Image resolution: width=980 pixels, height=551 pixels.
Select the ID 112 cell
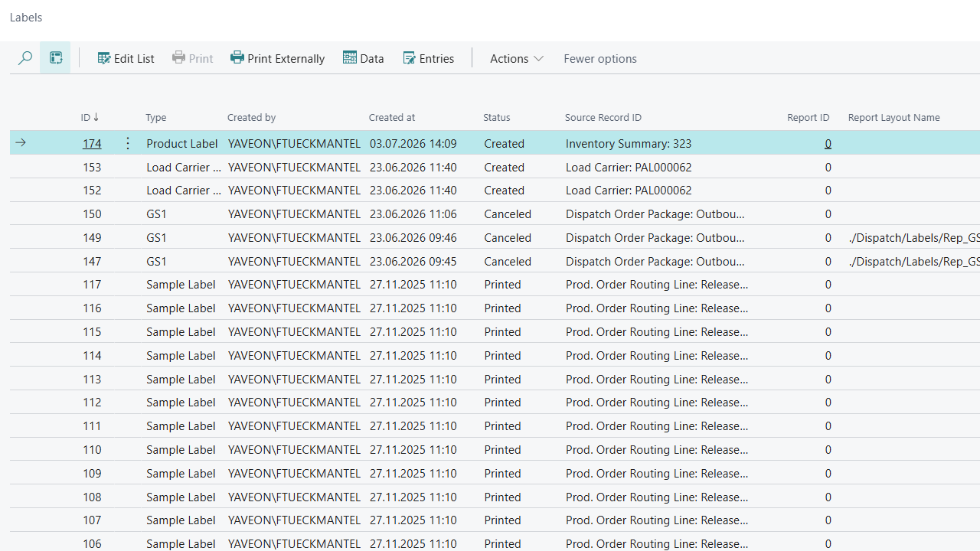pos(92,402)
